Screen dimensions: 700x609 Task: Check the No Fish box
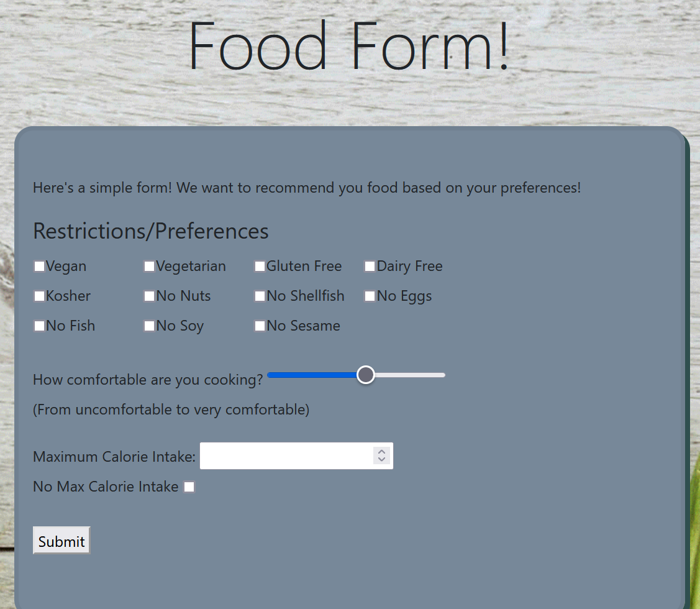click(39, 326)
